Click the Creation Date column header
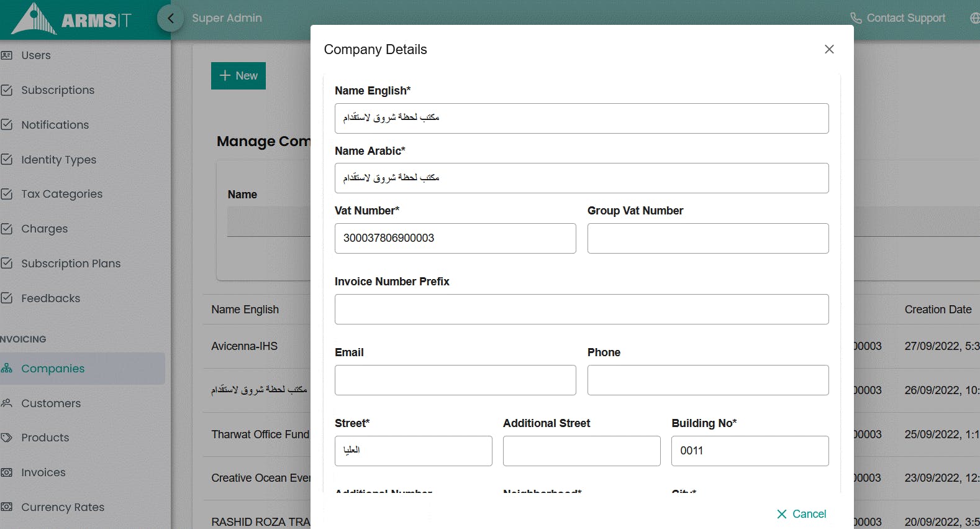This screenshot has width=980, height=529. coord(938,310)
